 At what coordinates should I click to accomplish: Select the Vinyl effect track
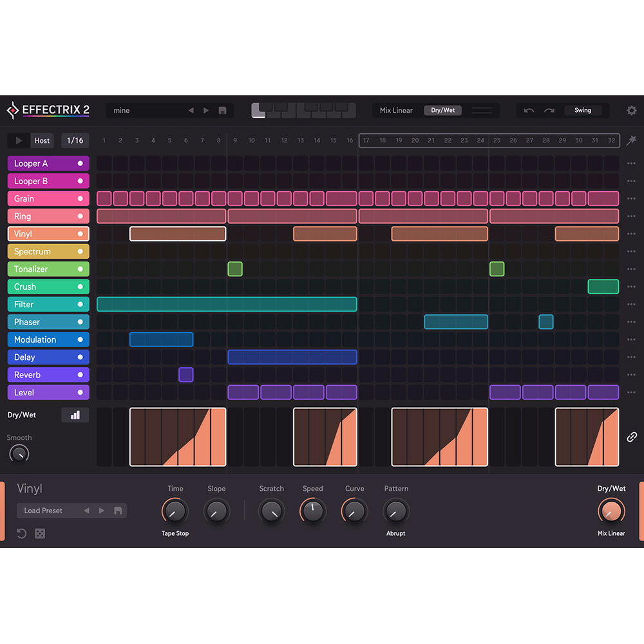click(x=48, y=234)
